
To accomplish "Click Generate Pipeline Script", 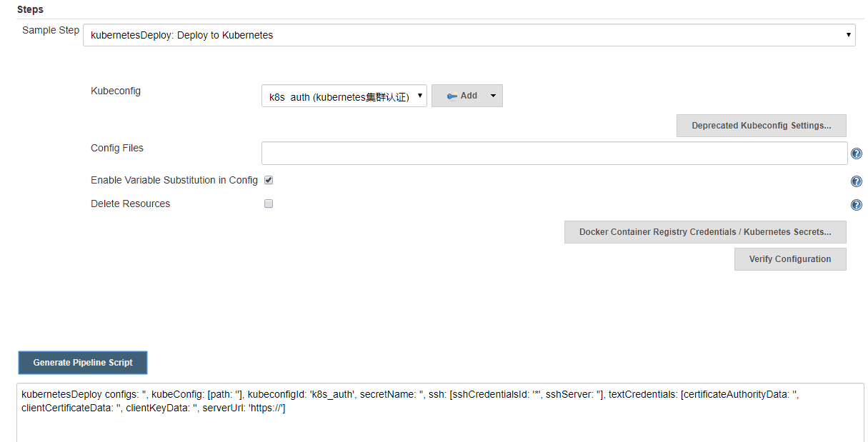I will click(83, 363).
